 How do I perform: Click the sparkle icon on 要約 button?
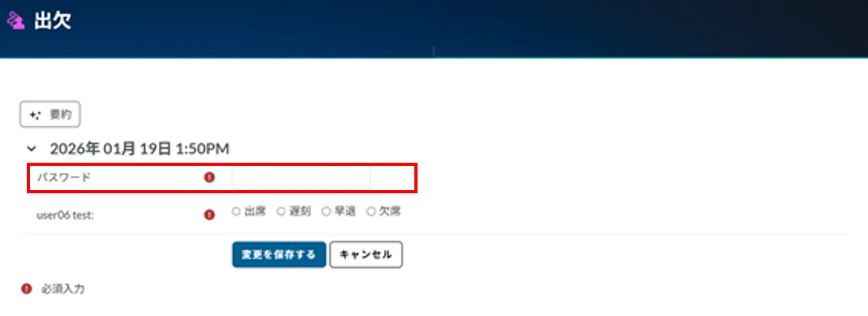pos(35,115)
